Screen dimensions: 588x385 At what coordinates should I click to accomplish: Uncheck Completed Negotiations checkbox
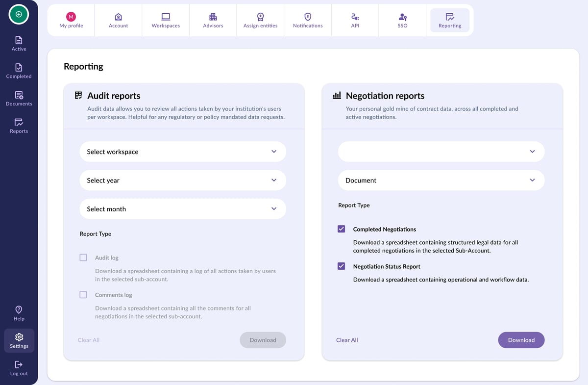342,229
